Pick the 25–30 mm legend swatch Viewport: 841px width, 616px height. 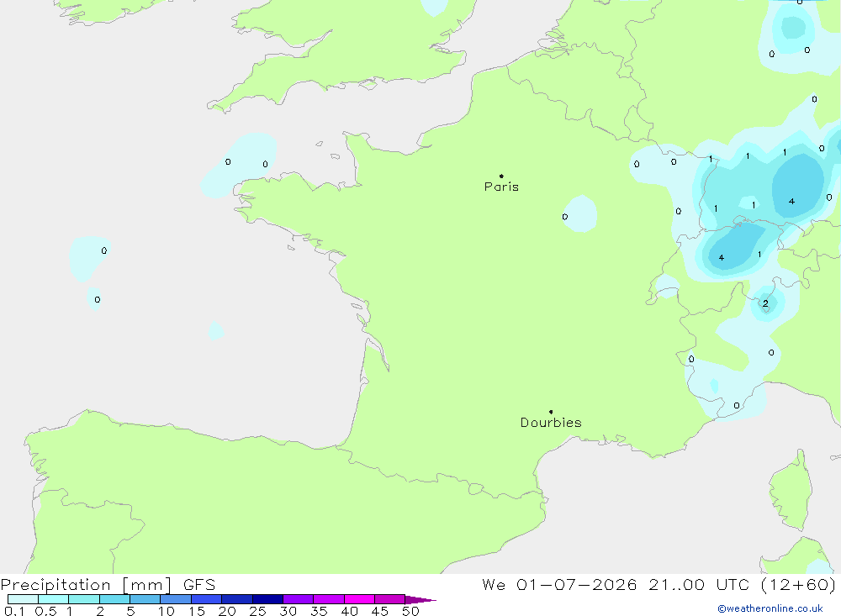[267, 599]
